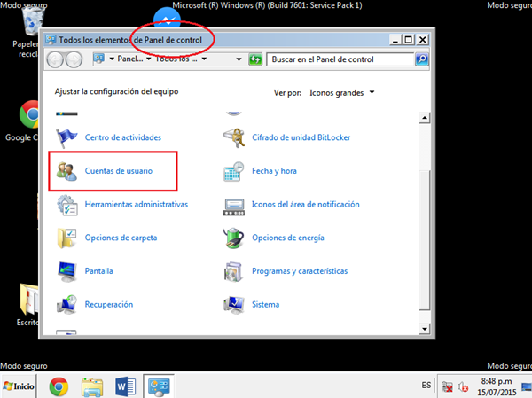Minimize the Control Panel window
This screenshot has height=398, width=532.
click(x=395, y=40)
